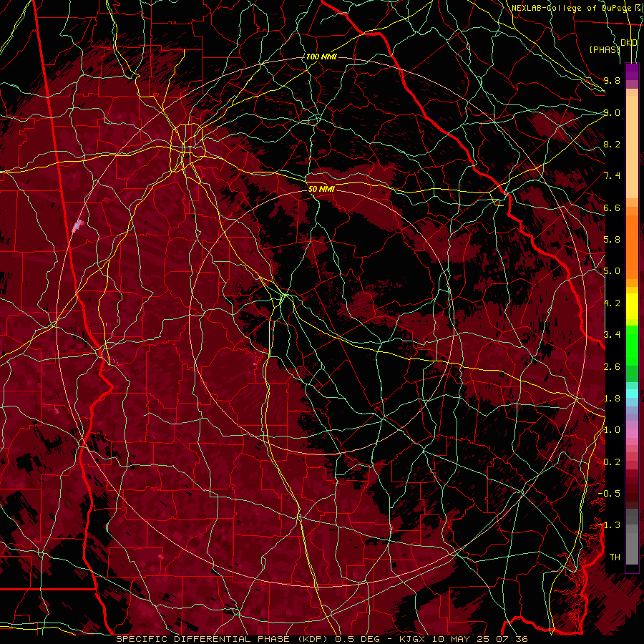Click the 4.2 scale value
Screen dimensions: 644x644
pyautogui.click(x=612, y=303)
